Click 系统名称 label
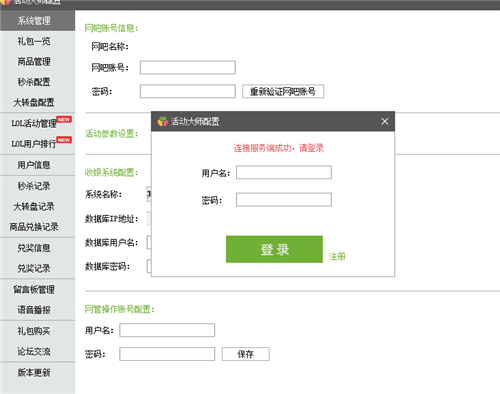Image resolution: width=500 pixels, height=394 pixels. 103,194
